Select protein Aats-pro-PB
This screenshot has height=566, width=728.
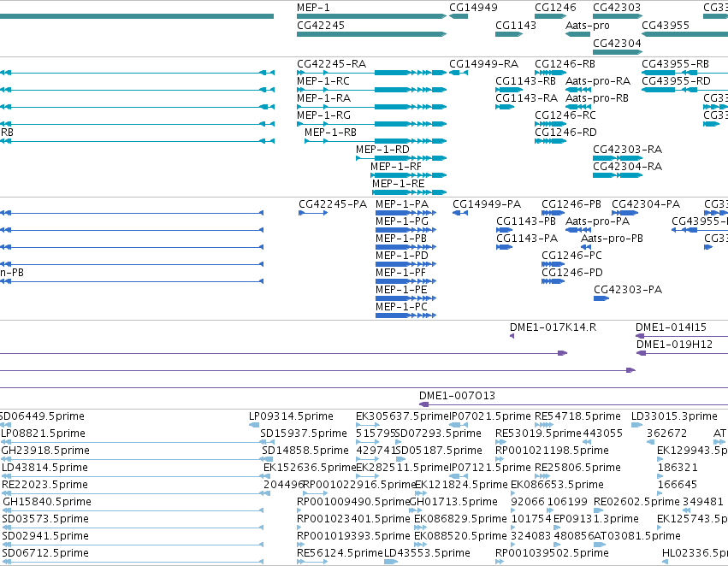click(586, 247)
